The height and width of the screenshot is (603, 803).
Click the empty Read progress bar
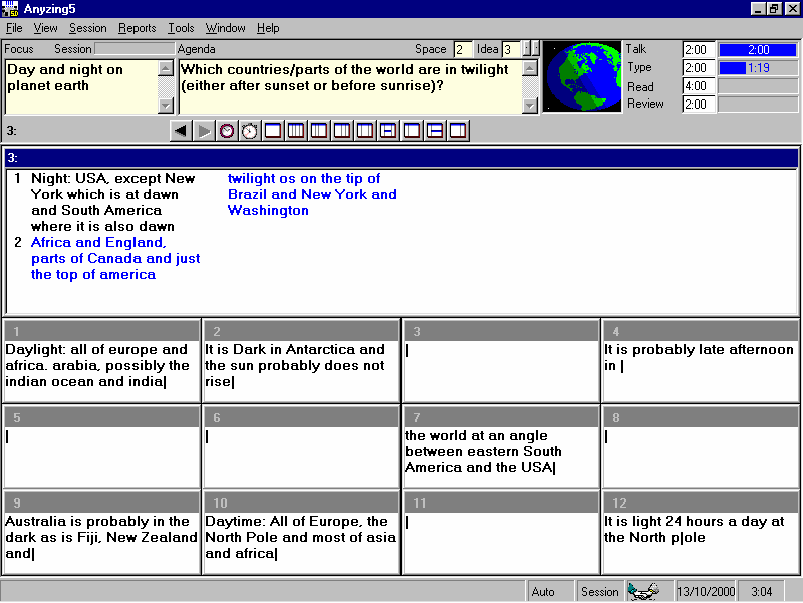[x=758, y=86]
